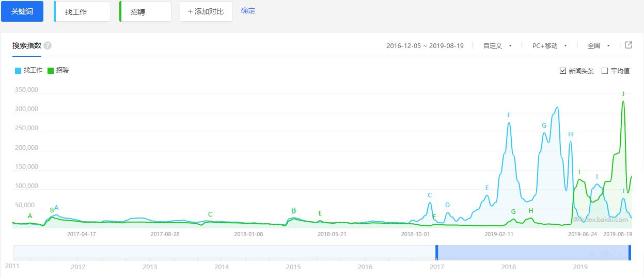This screenshot has height=278, width=644.
Task: Open the 自定义 date range dropdown
Action: click(497, 45)
